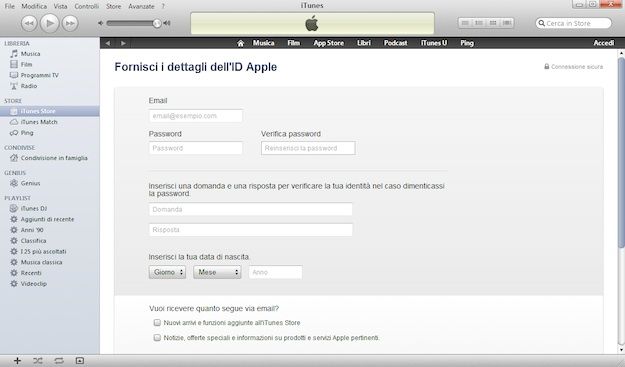The width and height of the screenshot is (625, 367).
Task: Click the store search magnifier icon
Action: [x=541, y=23]
